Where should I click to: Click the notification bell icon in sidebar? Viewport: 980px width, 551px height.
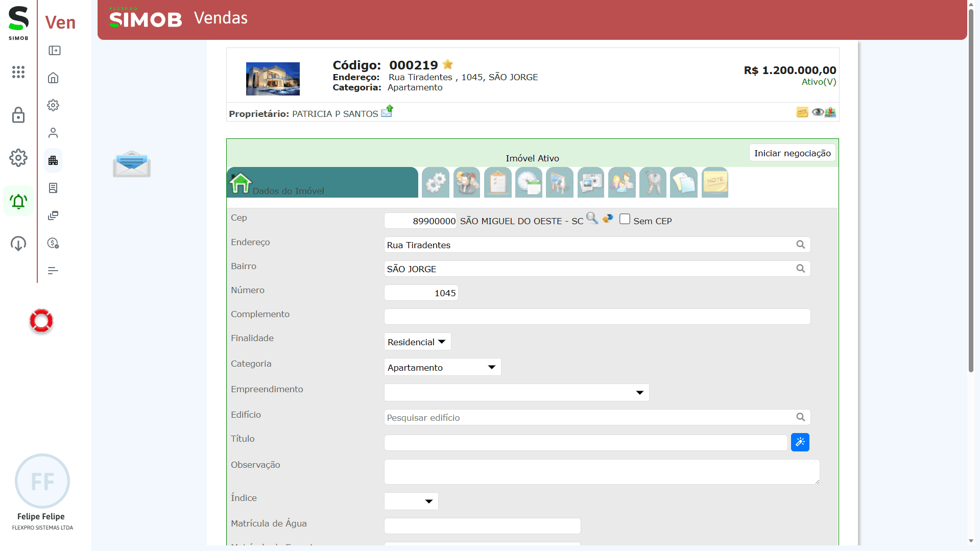pos(18,201)
